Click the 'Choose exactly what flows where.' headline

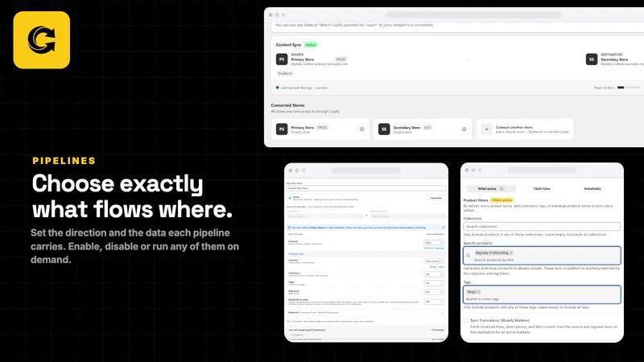click(132, 196)
